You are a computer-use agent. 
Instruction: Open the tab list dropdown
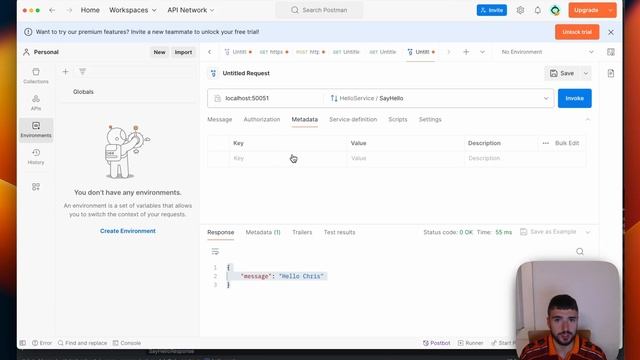point(482,52)
